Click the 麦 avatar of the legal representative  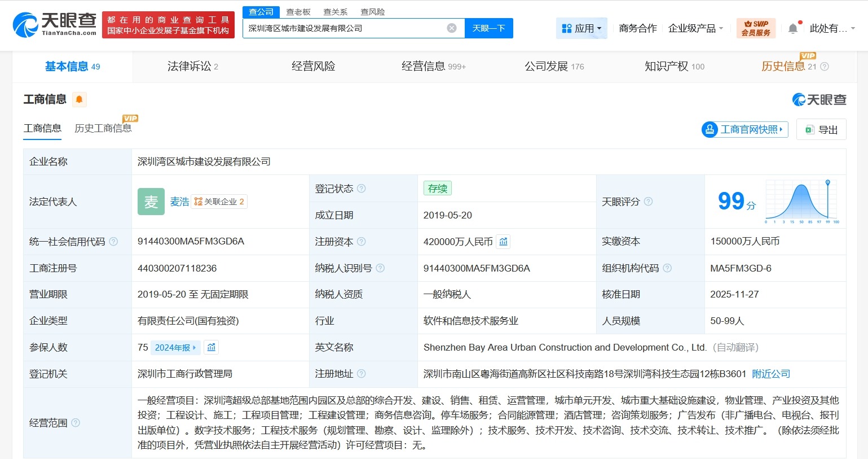151,202
